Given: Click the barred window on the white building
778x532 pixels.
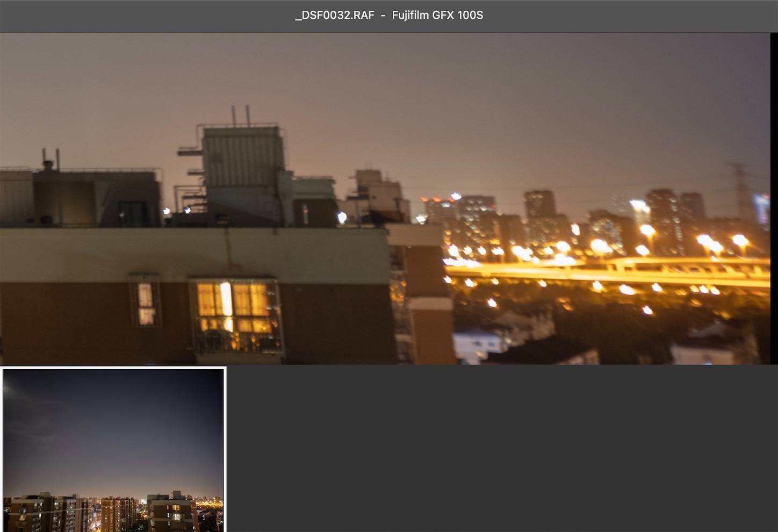Looking at the screenshot, I should pyautogui.click(x=145, y=304).
